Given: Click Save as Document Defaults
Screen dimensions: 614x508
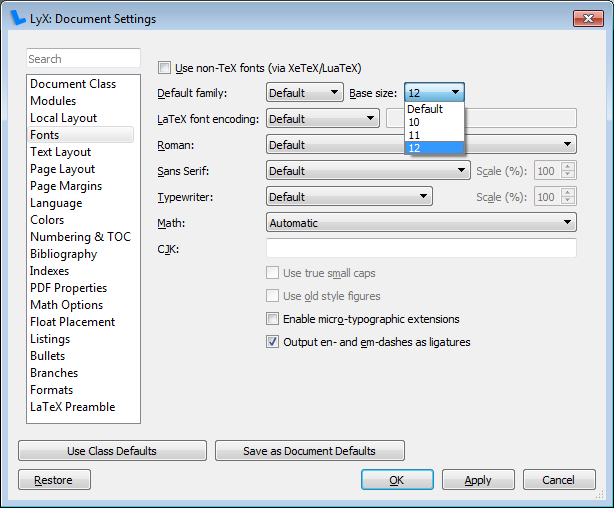Looking at the screenshot, I should 310,451.
